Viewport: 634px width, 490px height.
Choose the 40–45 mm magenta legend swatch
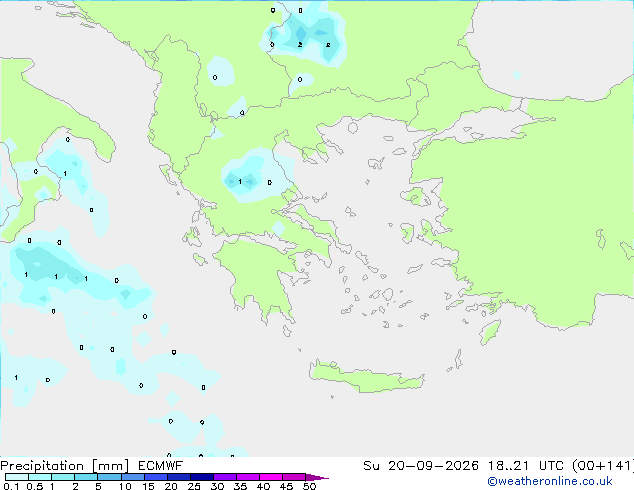pos(271,477)
